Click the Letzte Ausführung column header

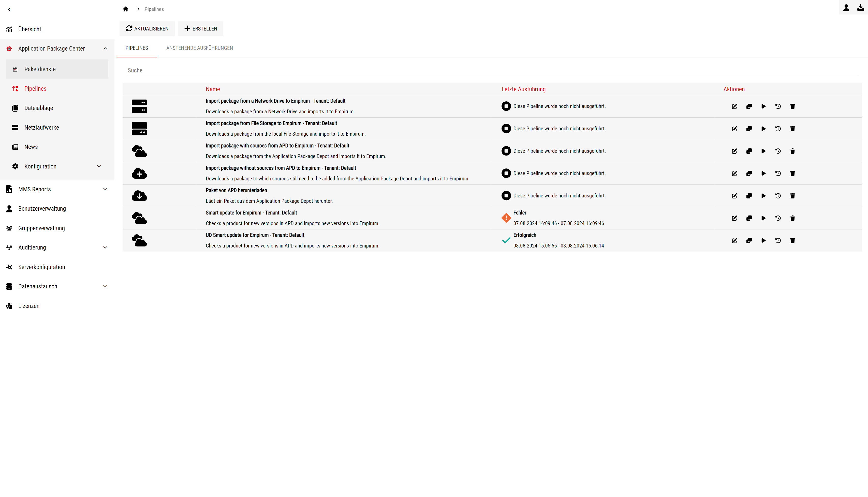tap(523, 89)
